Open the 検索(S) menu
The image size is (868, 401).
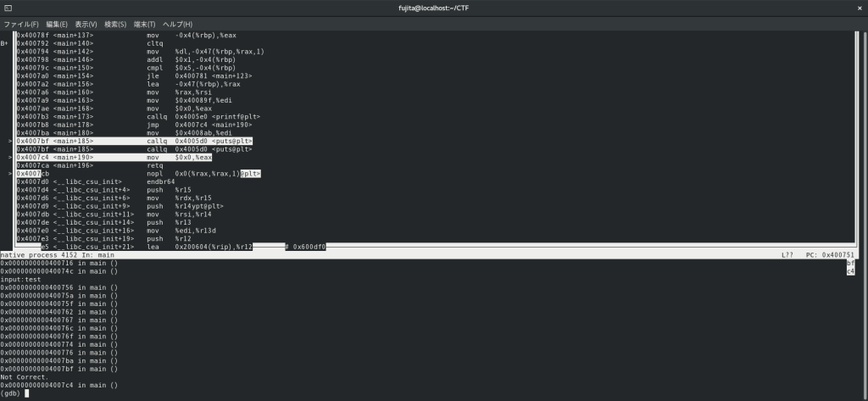[x=115, y=25]
